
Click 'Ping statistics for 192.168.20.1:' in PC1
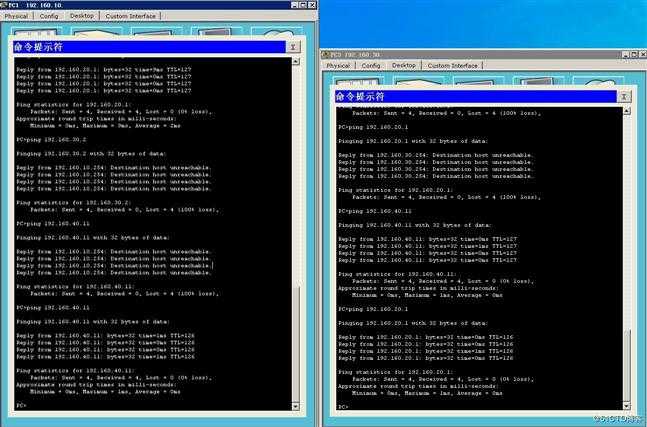(73, 105)
